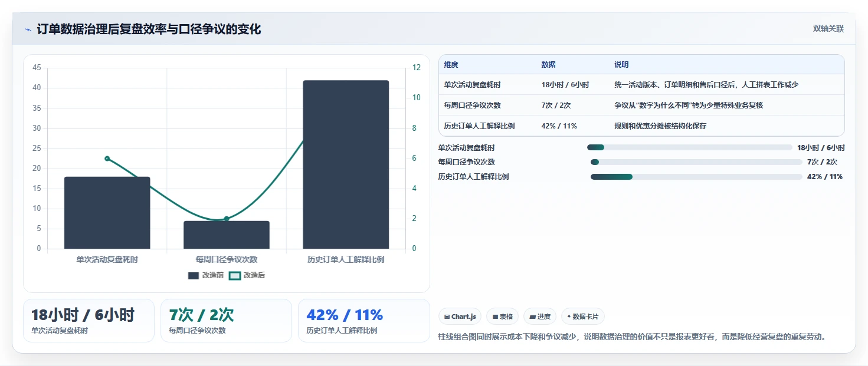This screenshot has width=868, height=366.
Task: Click the 每周口径争议次数 bar in chart
Action: (227, 235)
